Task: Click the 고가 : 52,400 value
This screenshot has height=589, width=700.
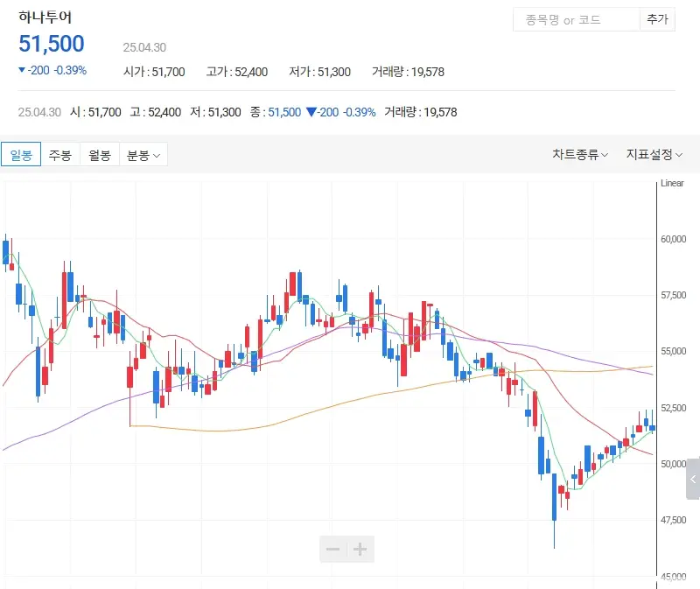Action: pyautogui.click(x=236, y=72)
